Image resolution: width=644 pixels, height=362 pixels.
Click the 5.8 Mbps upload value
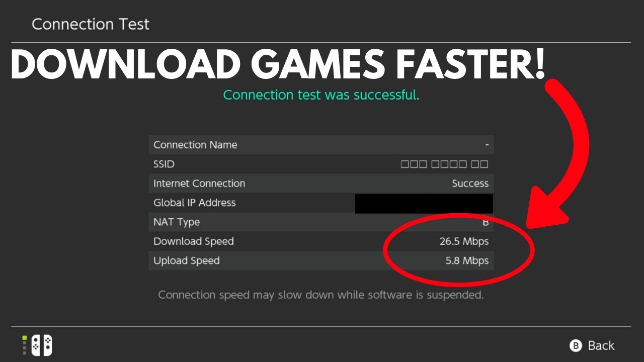pyautogui.click(x=467, y=260)
